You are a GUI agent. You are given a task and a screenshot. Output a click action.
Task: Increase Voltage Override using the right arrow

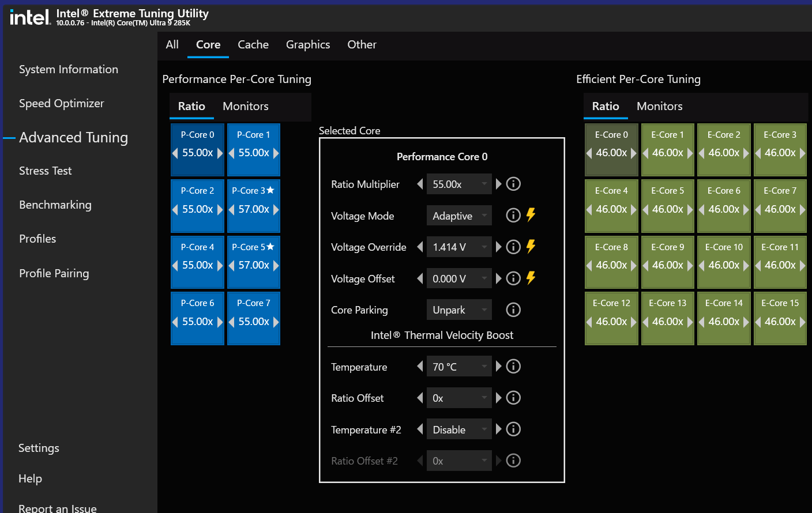499,247
